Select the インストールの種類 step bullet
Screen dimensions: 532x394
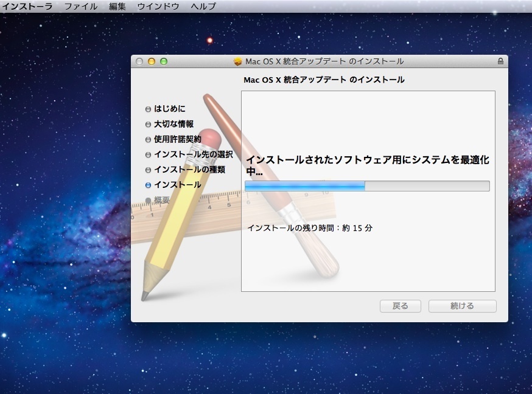pyautogui.click(x=148, y=170)
